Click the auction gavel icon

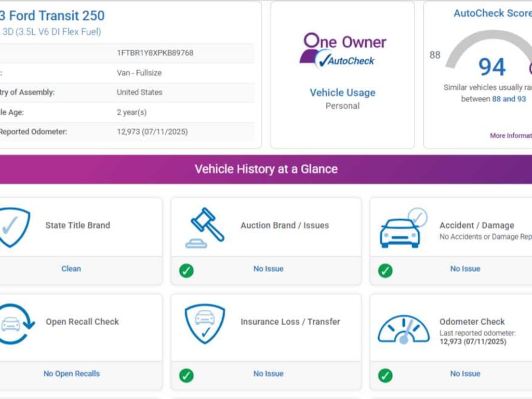(x=205, y=227)
